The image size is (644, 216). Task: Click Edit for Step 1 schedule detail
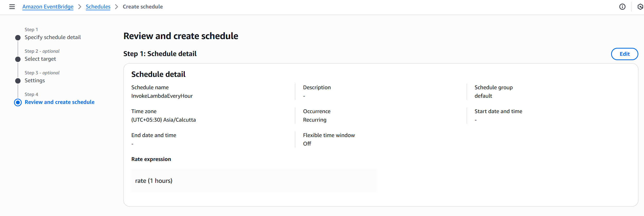(x=624, y=54)
